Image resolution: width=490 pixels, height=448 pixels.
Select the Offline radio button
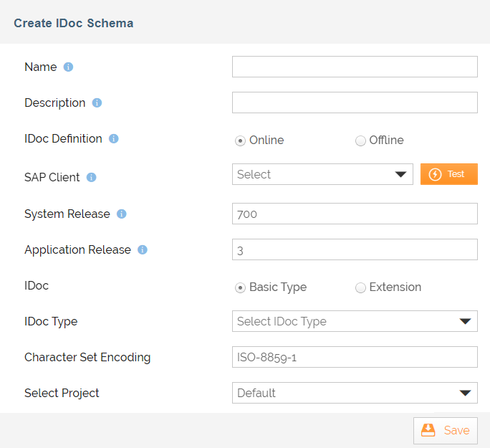[x=360, y=140]
